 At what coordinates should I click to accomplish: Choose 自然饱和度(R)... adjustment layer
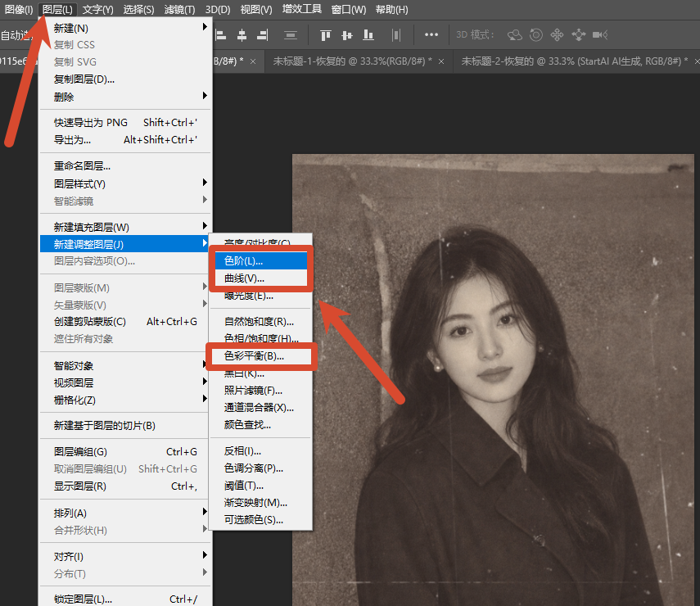tap(261, 322)
